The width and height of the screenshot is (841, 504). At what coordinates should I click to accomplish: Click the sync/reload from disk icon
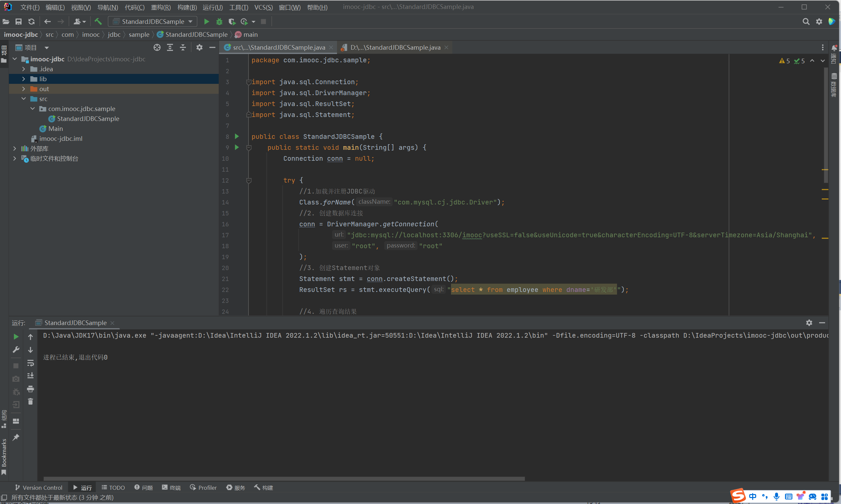point(31,22)
